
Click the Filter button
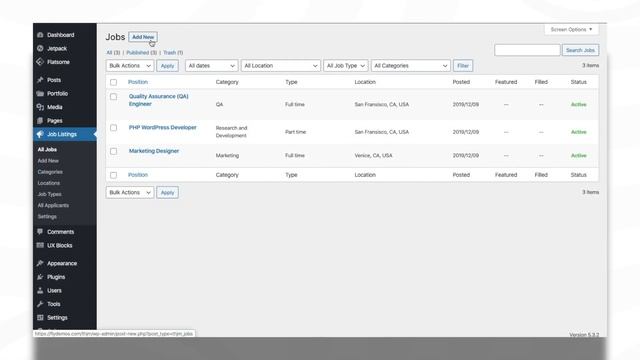[463, 66]
